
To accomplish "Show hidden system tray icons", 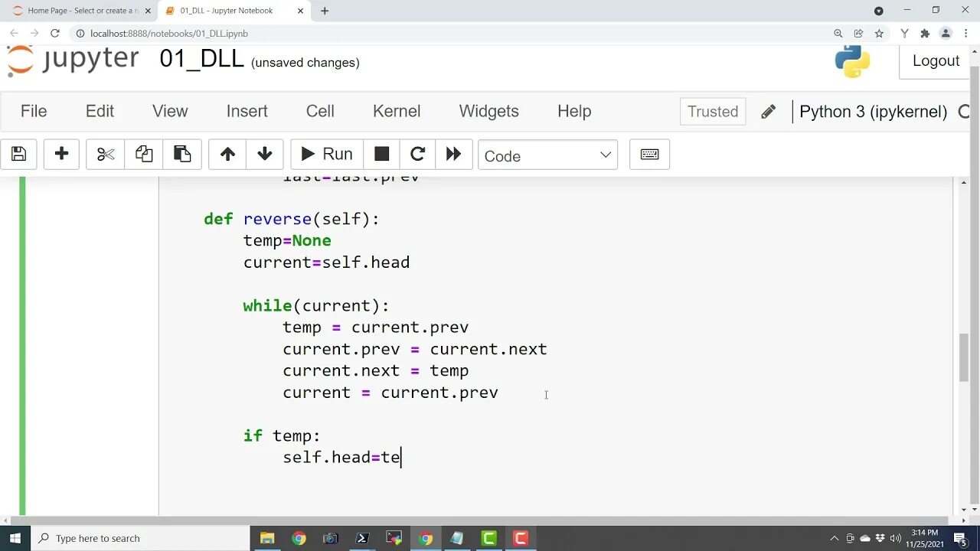I will tap(834, 538).
